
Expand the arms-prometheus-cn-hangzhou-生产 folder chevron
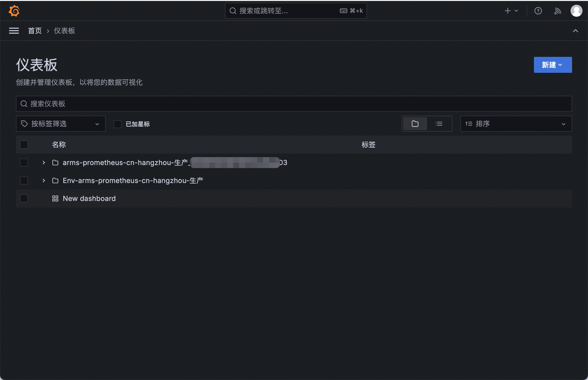[x=44, y=163]
